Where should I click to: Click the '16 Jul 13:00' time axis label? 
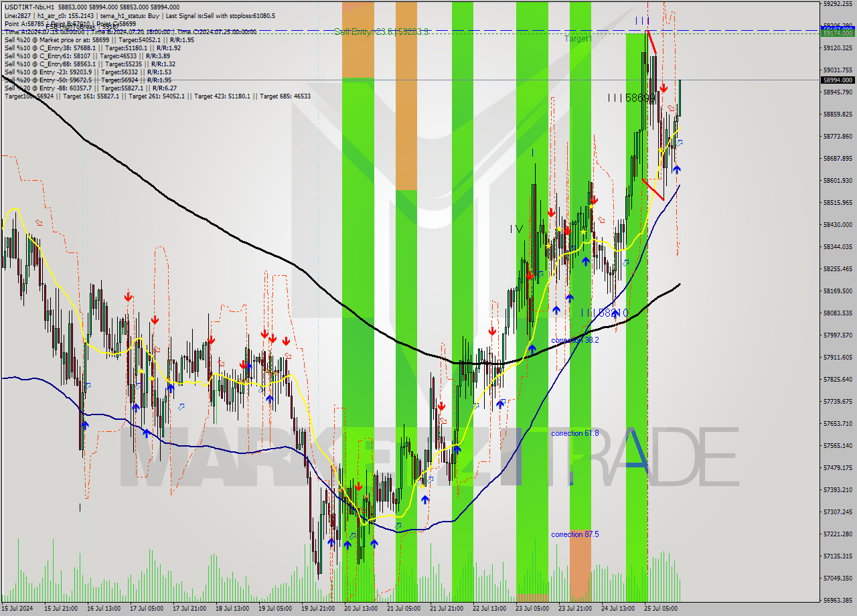tap(104, 609)
